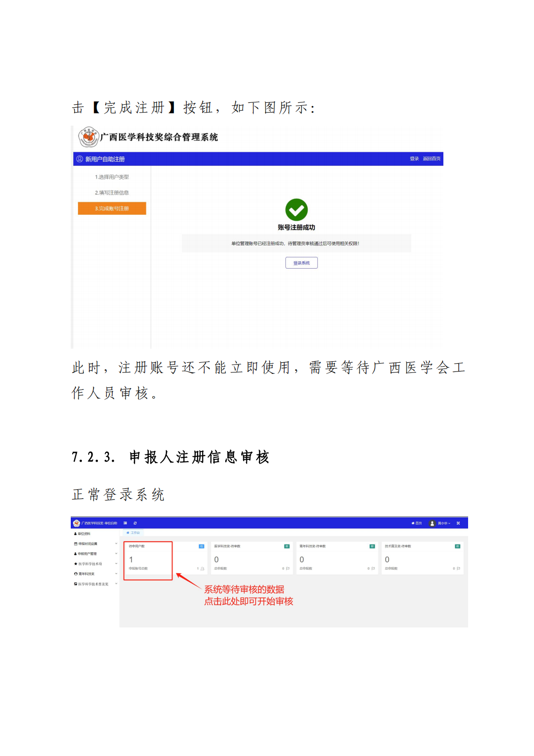The width and height of the screenshot is (534, 756).
Task: Expand the chevron beside 申报用户管理
Action: 116,554
